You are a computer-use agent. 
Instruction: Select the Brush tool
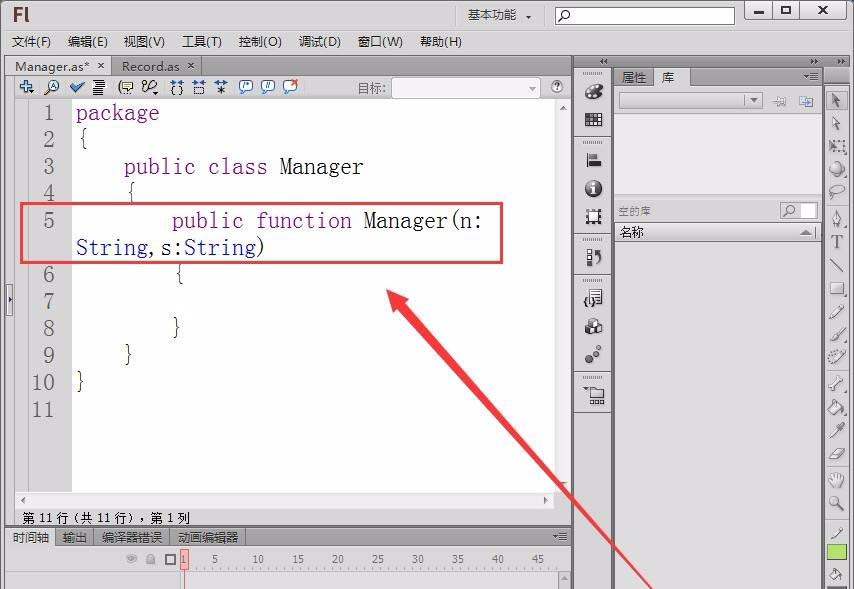pos(837,335)
